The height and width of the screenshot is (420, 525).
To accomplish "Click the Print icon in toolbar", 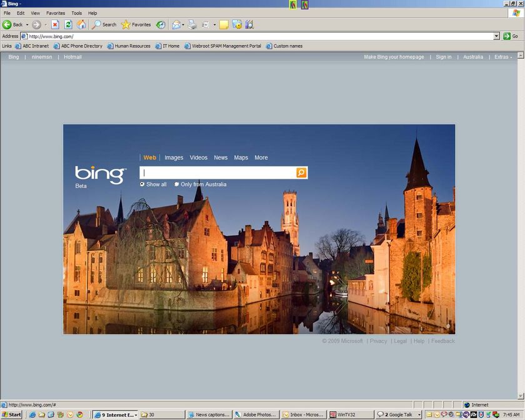I will (192, 24).
